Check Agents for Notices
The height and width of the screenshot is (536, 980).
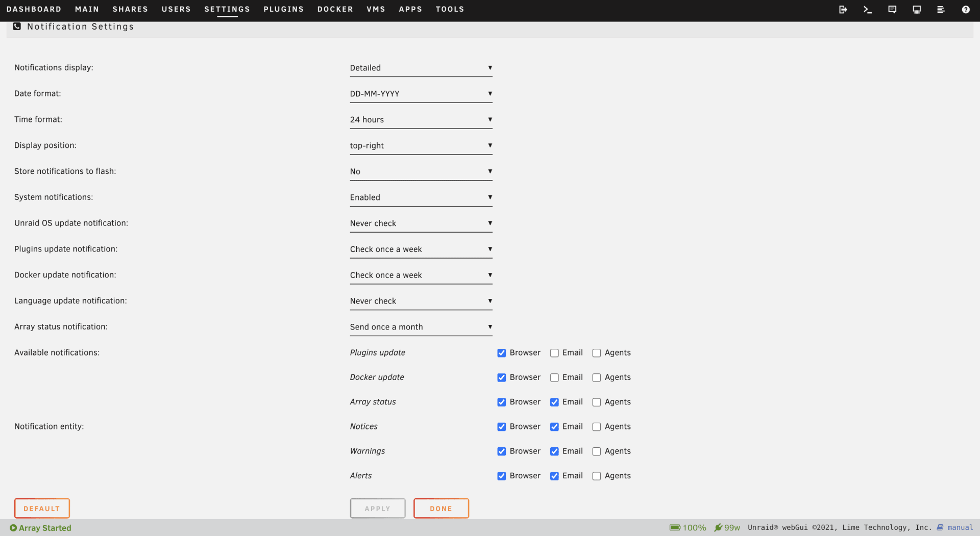tap(597, 427)
